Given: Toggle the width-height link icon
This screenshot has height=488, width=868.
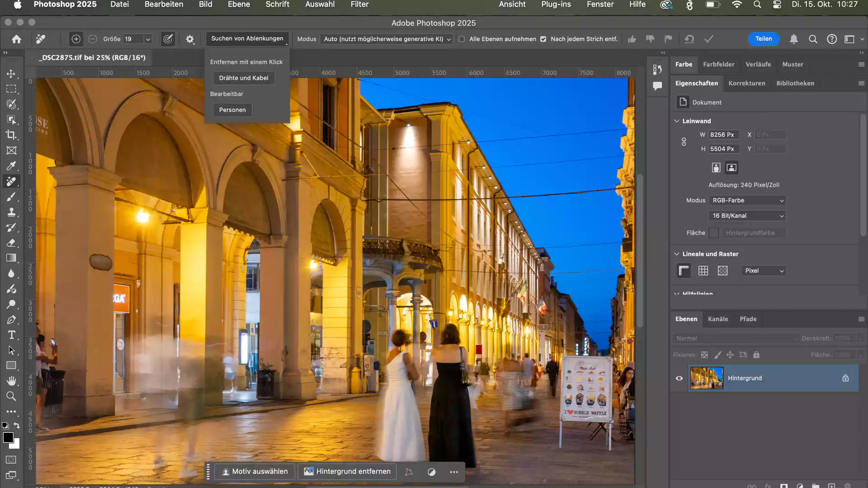Looking at the screenshot, I should 684,142.
